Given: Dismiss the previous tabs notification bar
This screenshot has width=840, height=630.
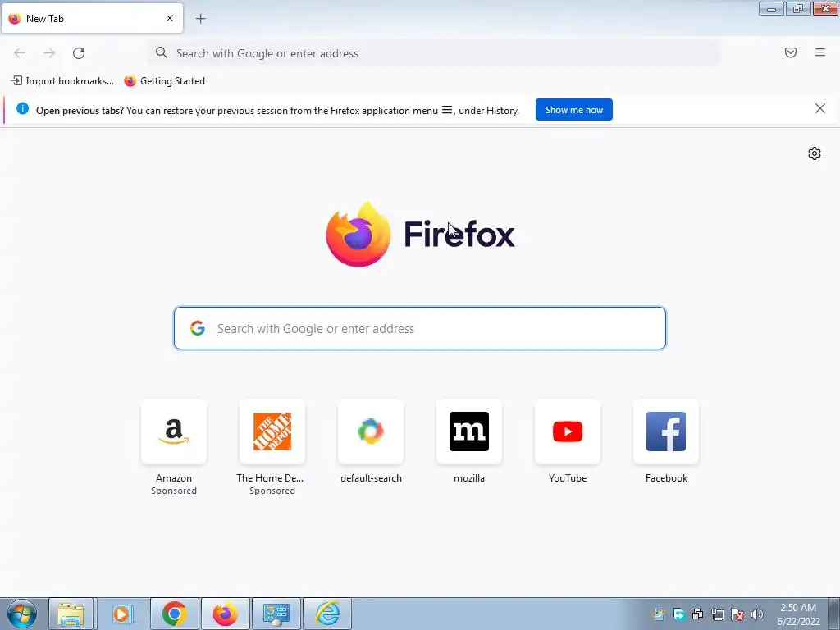Looking at the screenshot, I should click(x=820, y=109).
